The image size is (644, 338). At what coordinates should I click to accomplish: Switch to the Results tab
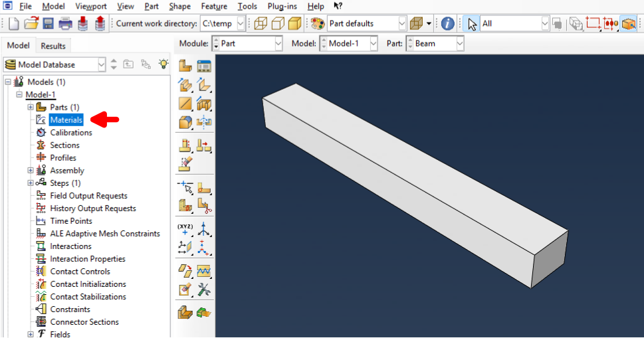[53, 46]
